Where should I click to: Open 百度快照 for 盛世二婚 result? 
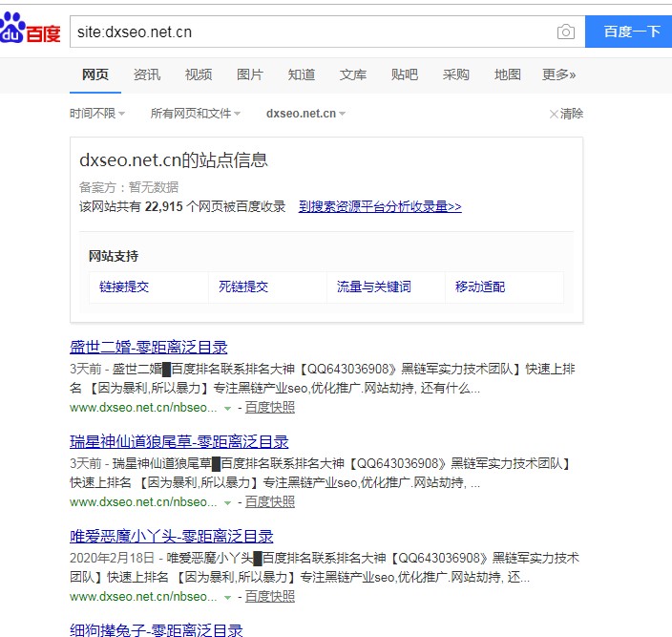click(269, 407)
